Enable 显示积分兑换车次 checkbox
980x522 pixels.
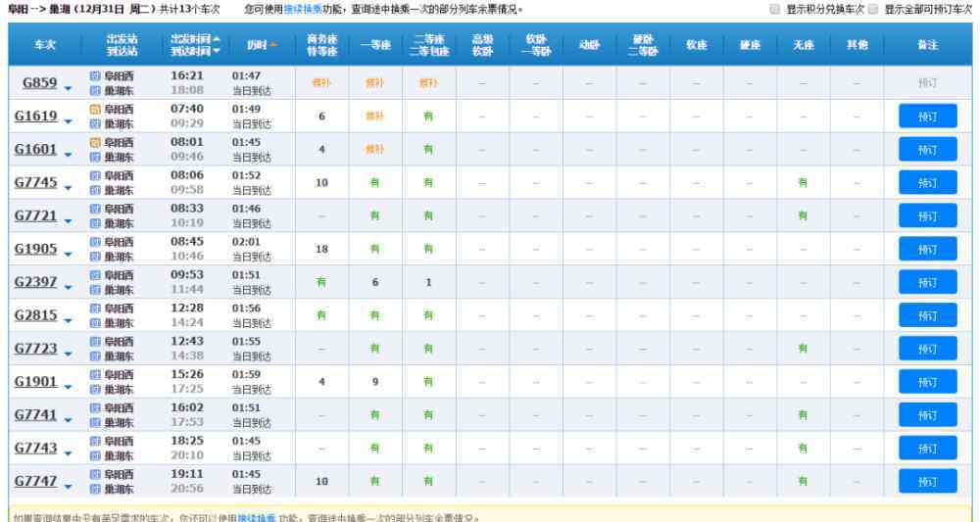click(775, 10)
